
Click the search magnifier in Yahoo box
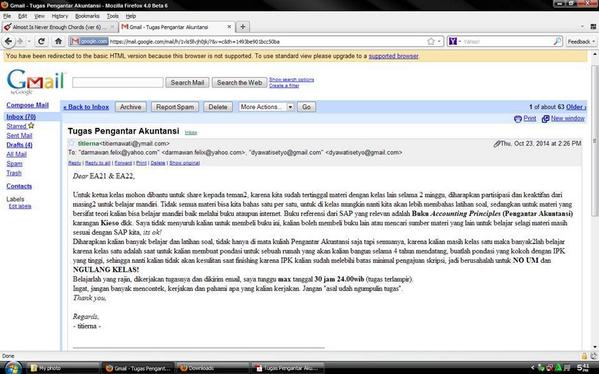(558, 41)
